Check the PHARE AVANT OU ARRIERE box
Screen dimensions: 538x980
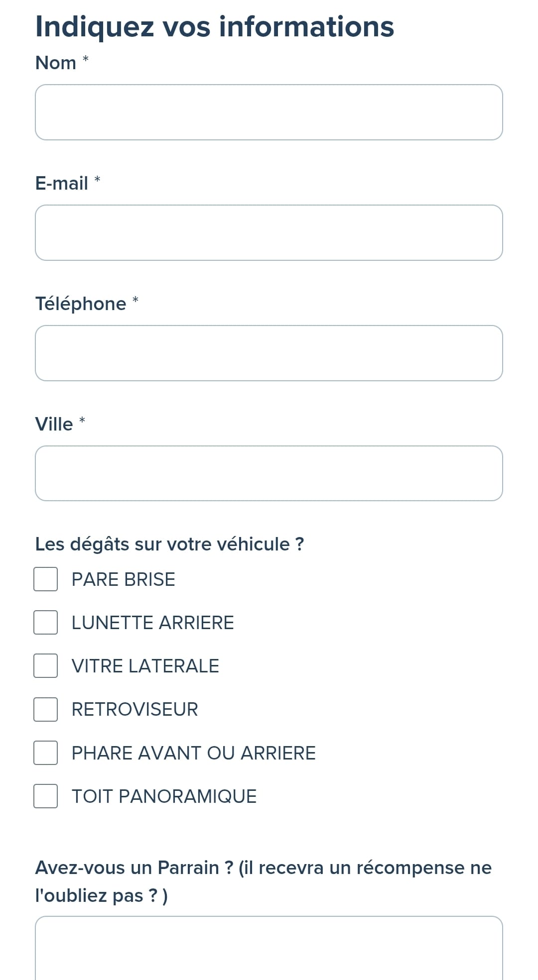(46, 753)
